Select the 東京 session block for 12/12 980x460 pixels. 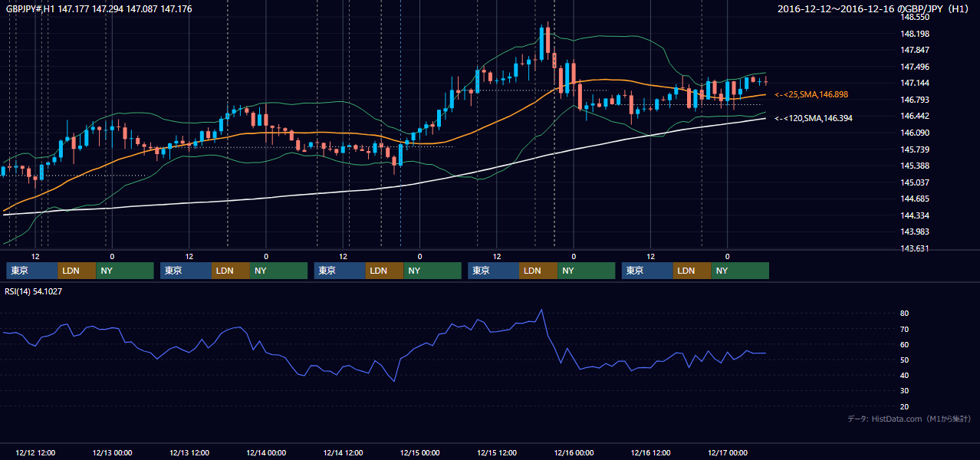click(32, 271)
